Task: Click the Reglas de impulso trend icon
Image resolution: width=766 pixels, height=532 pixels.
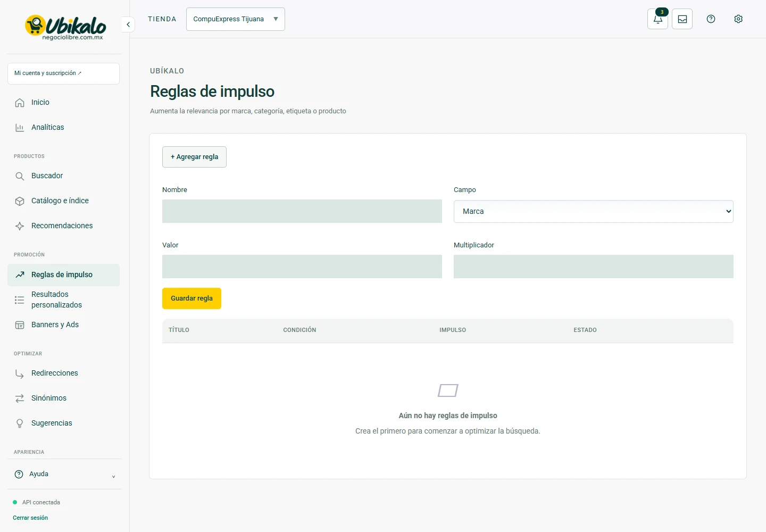Action: (x=20, y=275)
